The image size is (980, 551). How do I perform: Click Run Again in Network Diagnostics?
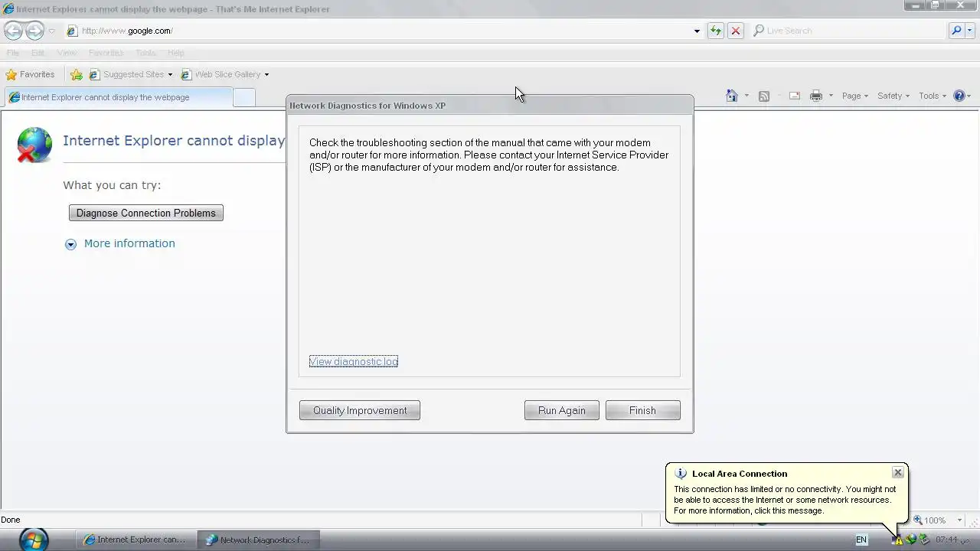(562, 410)
